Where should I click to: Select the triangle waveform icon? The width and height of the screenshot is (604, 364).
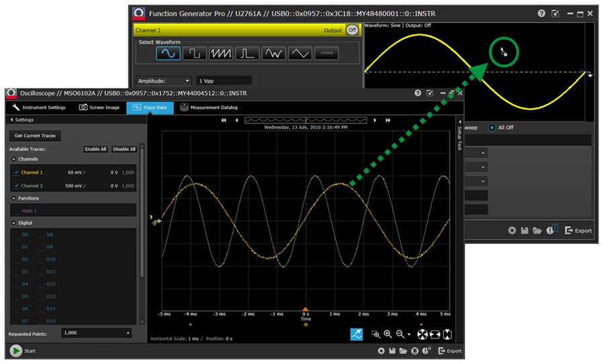click(300, 53)
